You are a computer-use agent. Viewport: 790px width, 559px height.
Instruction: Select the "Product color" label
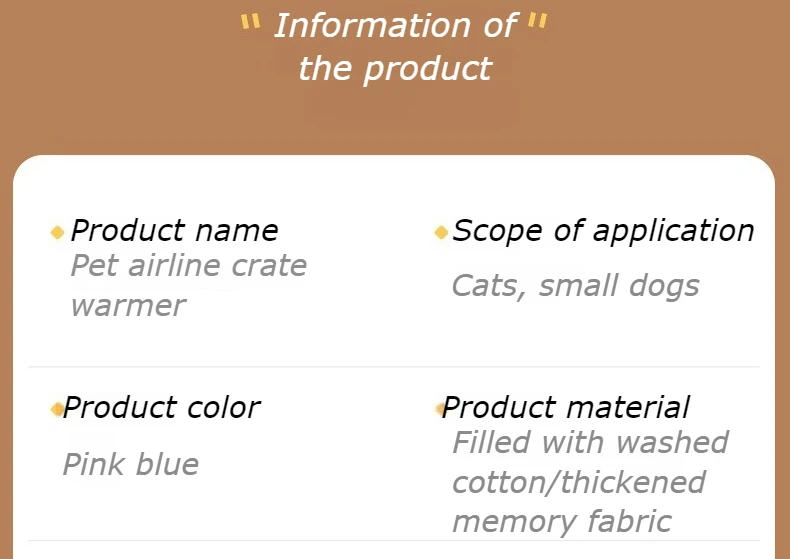(x=161, y=408)
